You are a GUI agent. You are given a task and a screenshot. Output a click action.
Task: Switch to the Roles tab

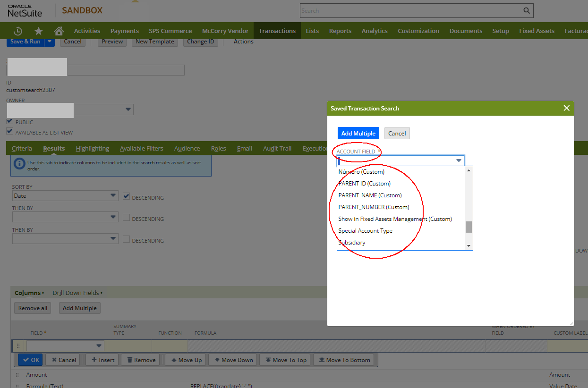[x=219, y=148]
